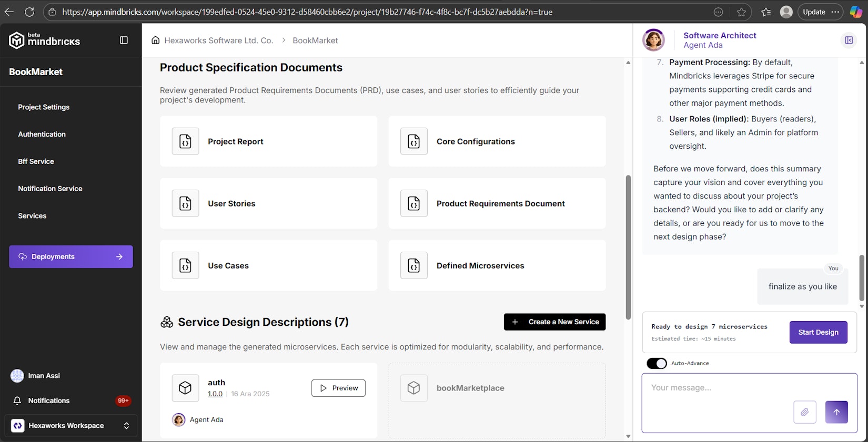Bookmark page with browser star icon
Image resolution: width=868 pixels, height=442 pixels.
pos(741,12)
